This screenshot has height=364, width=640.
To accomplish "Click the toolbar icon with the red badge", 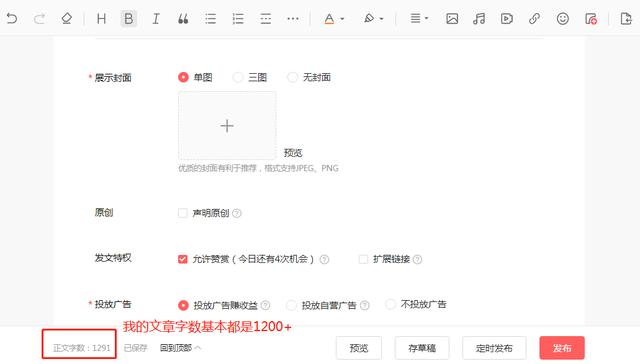I will pyautogui.click(x=591, y=18).
